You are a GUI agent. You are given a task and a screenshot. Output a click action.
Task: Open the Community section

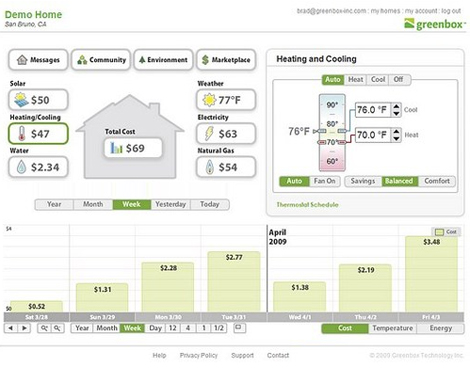pos(101,60)
